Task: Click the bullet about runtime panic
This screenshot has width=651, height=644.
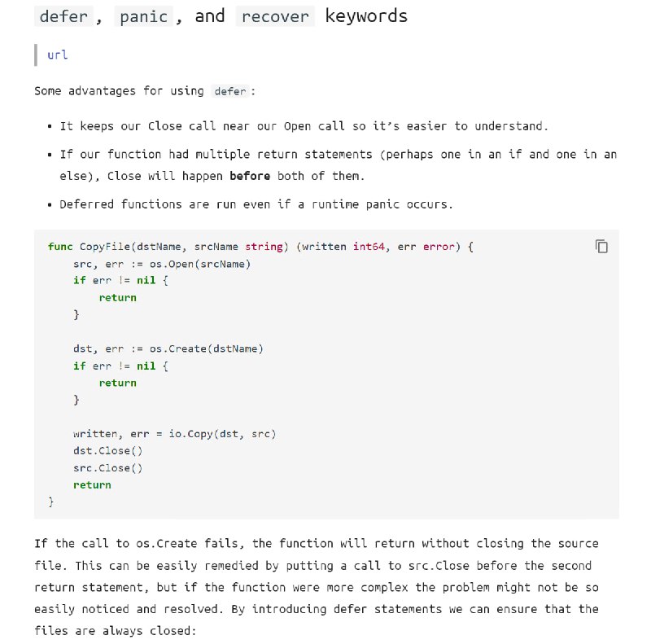Action: [256, 204]
